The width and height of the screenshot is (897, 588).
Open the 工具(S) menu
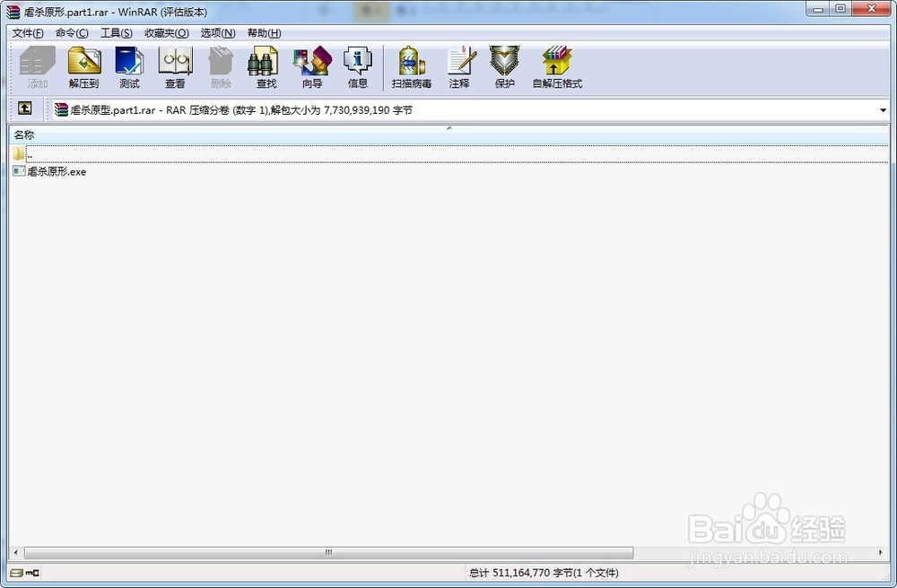[x=116, y=33]
